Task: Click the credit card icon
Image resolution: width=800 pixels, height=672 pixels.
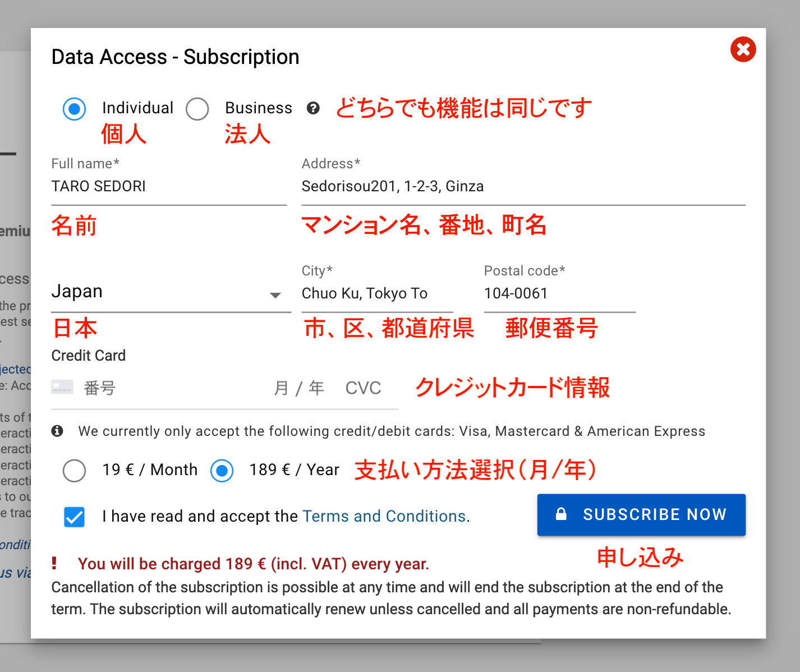Action: (x=62, y=387)
